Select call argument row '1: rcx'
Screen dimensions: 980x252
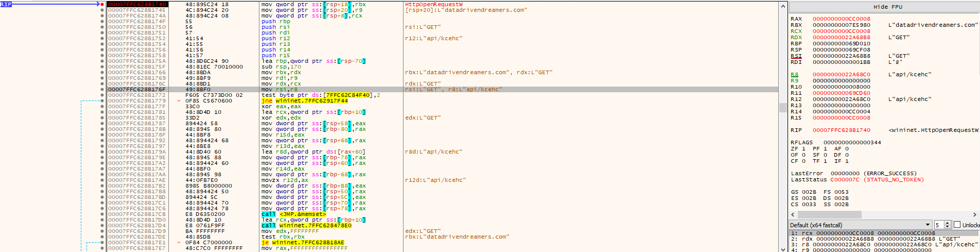click(x=884, y=233)
